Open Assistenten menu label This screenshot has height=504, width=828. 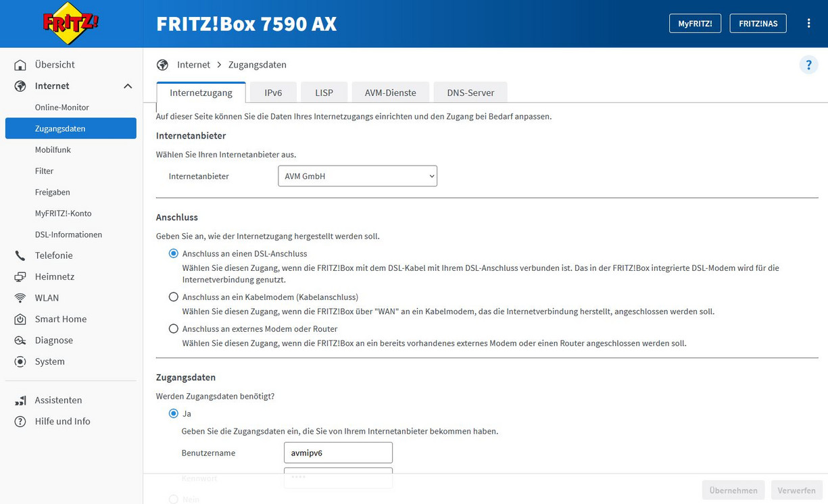pyautogui.click(x=58, y=400)
